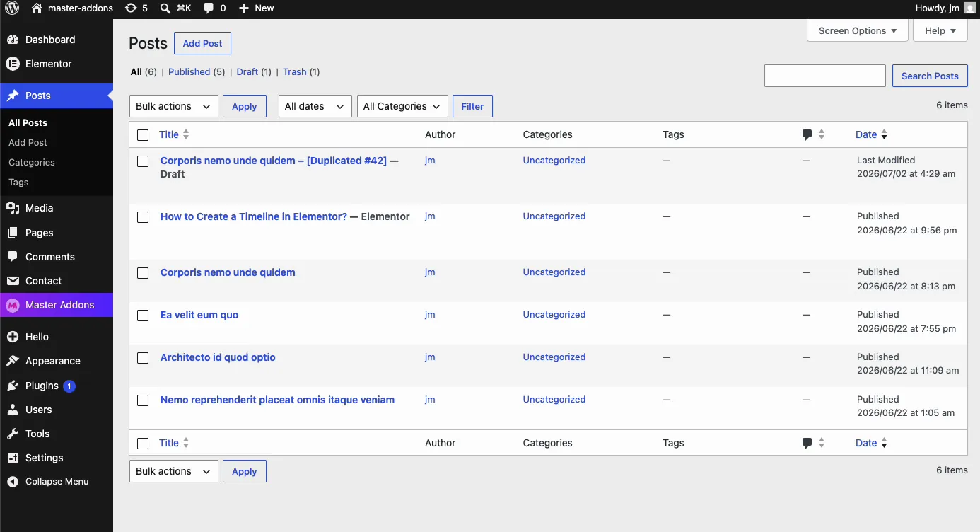
Task: Click the Users person icon
Action: [13, 410]
